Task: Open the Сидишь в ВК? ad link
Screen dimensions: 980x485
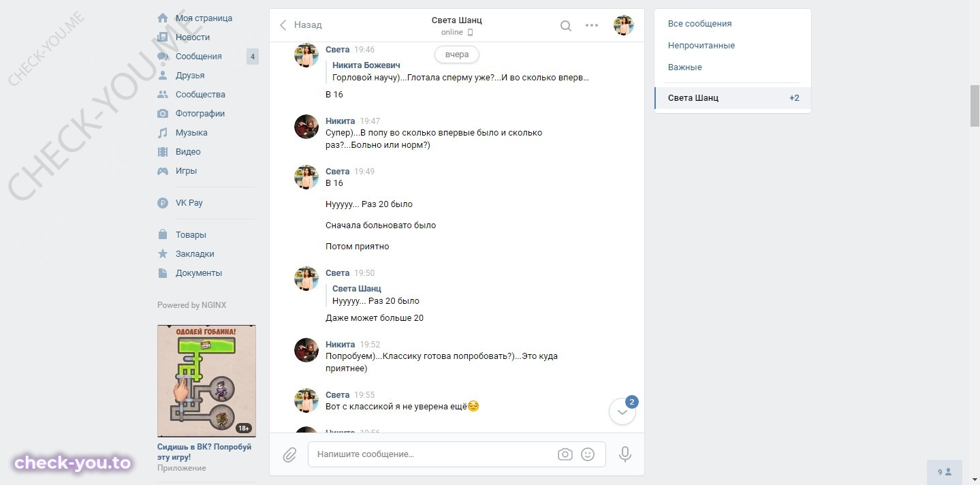Action: click(x=204, y=452)
